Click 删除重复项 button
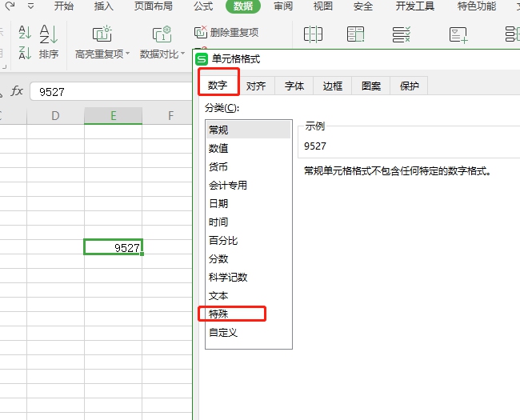 coord(226,33)
